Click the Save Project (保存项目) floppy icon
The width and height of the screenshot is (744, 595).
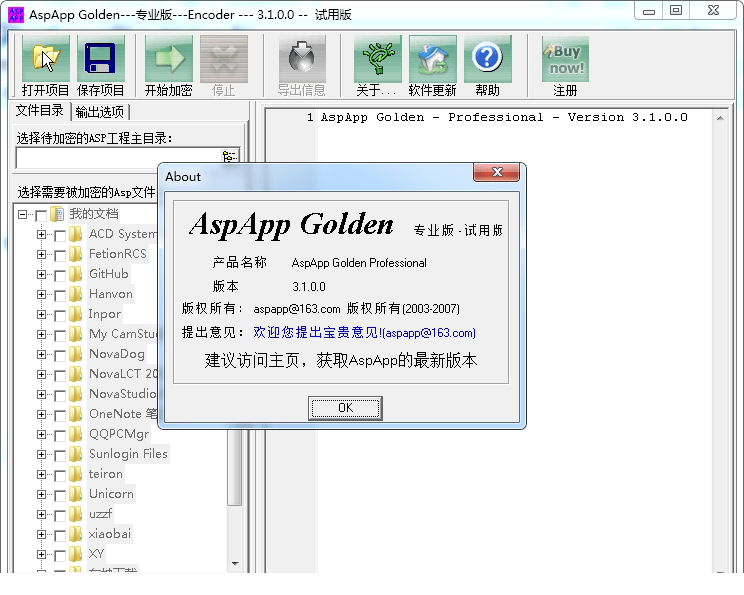point(101,58)
